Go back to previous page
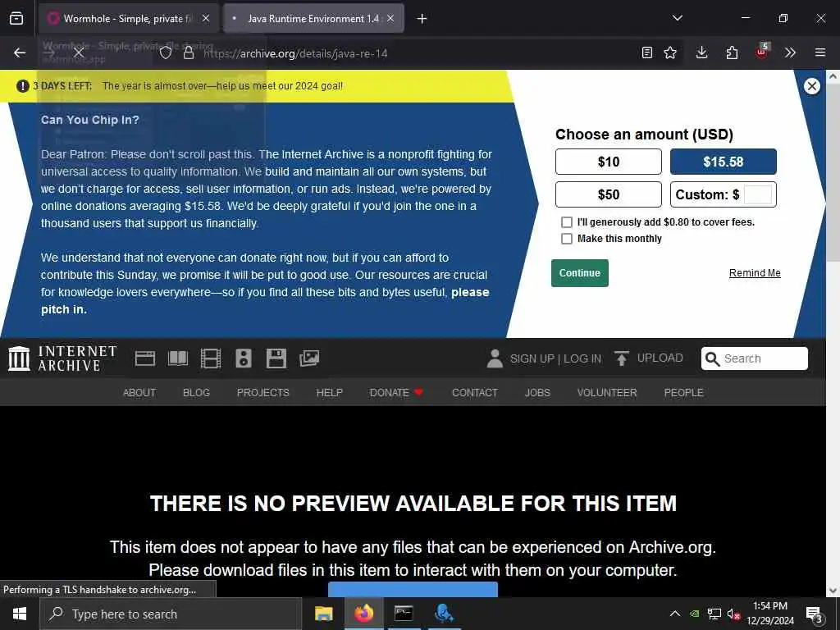The image size is (840, 630). (20, 52)
